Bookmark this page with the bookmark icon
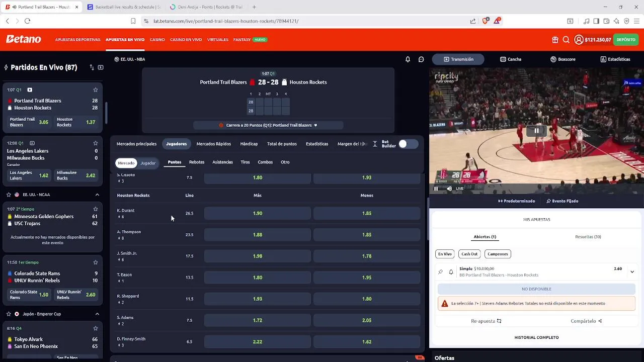Screen dimensions: 644x362 pos(133,21)
